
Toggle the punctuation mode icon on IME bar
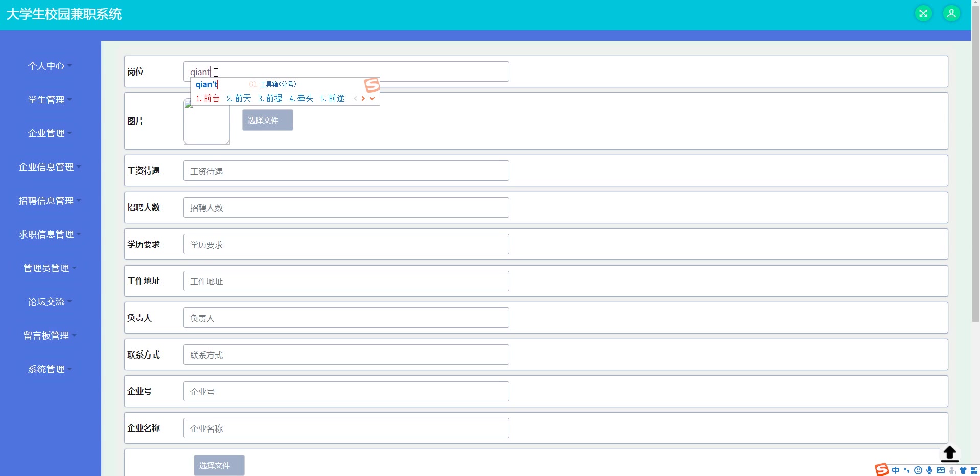click(x=907, y=470)
